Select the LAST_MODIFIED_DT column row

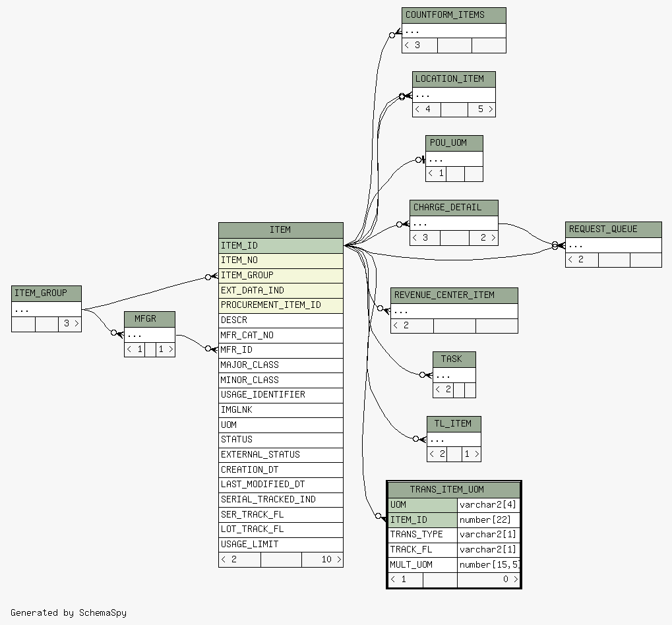281,485
